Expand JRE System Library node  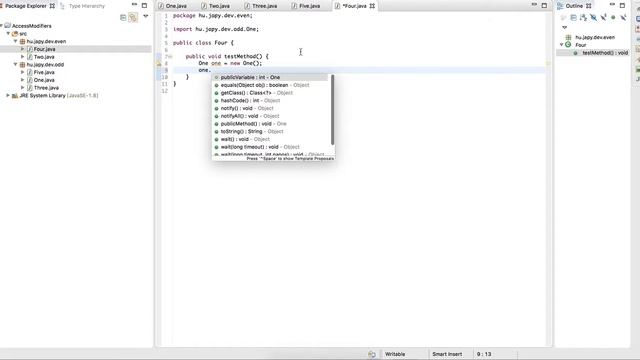point(8,96)
